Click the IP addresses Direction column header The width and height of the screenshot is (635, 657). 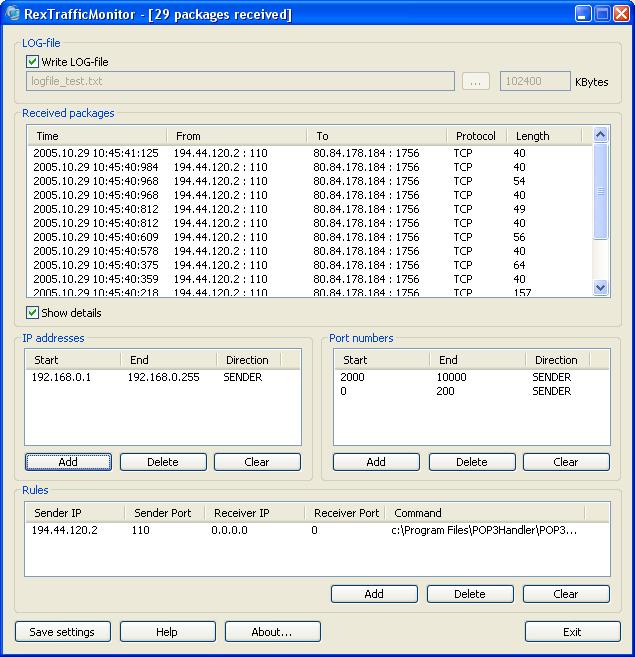[x=249, y=360]
